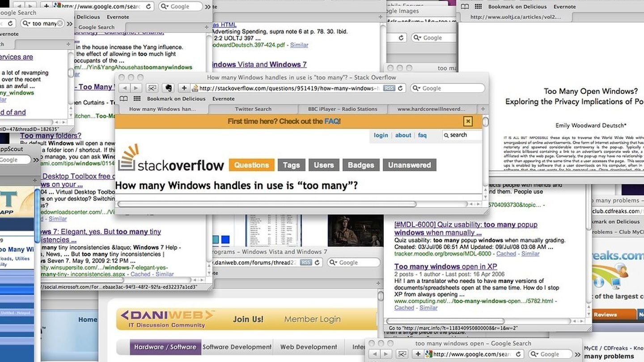Add a new tab in the Stack Overflow window
This screenshot has width=644, height=362.
[483, 109]
